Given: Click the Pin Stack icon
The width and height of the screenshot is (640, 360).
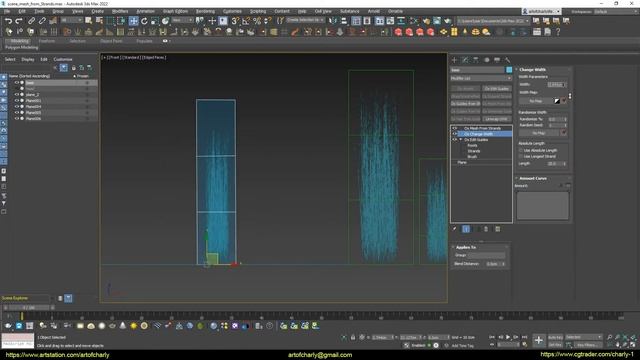Looking at the screenshot, I should pyautogui.click(x=454, y=229).
